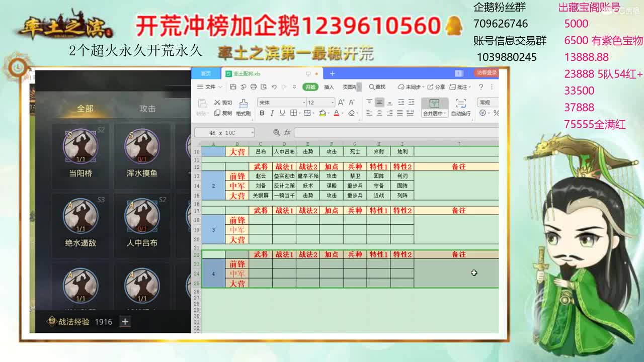
Task: Increase font size with the A+ icon
Action: click(341, 102)
